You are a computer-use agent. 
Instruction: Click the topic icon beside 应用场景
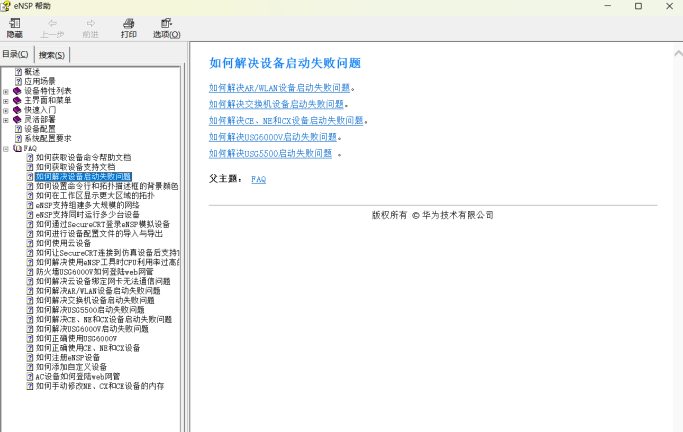point(18,81)
